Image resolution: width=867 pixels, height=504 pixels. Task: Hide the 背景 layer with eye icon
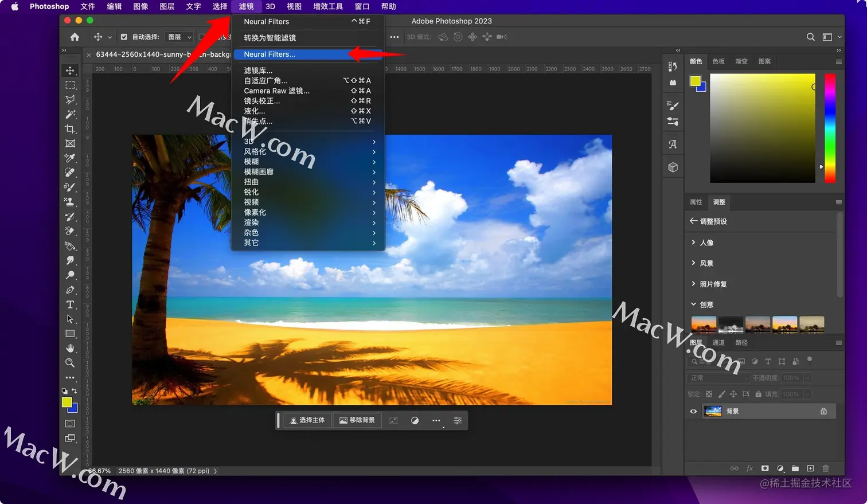point(693,411)
